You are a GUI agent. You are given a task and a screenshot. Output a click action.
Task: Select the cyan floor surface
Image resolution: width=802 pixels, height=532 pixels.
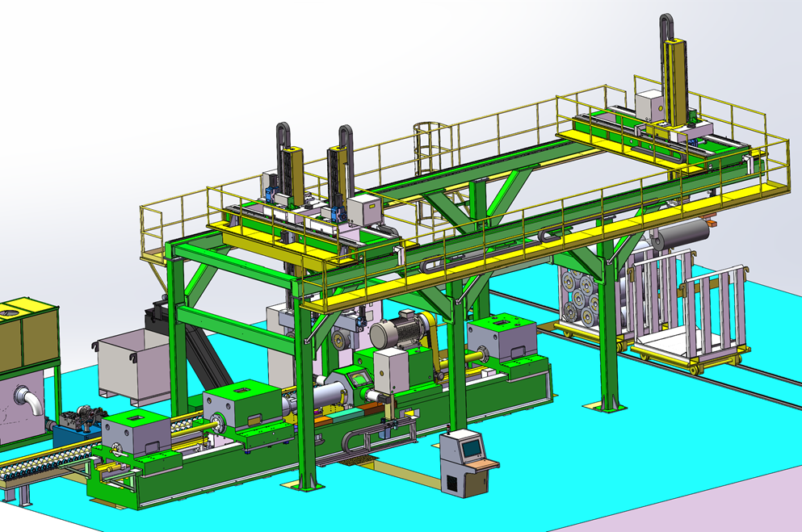point(549,452)
